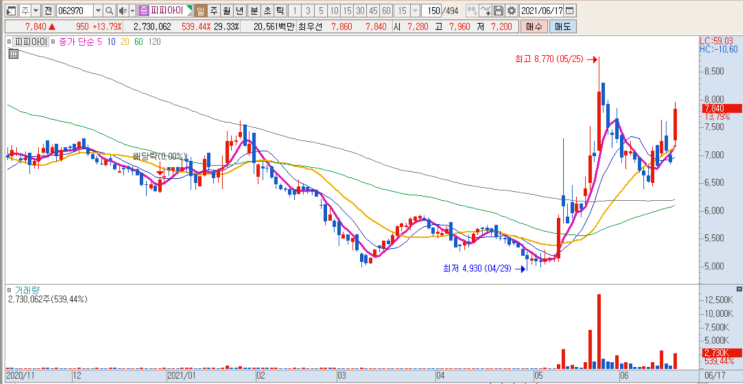Click the gray 120 moving average label

coord(154,42)
